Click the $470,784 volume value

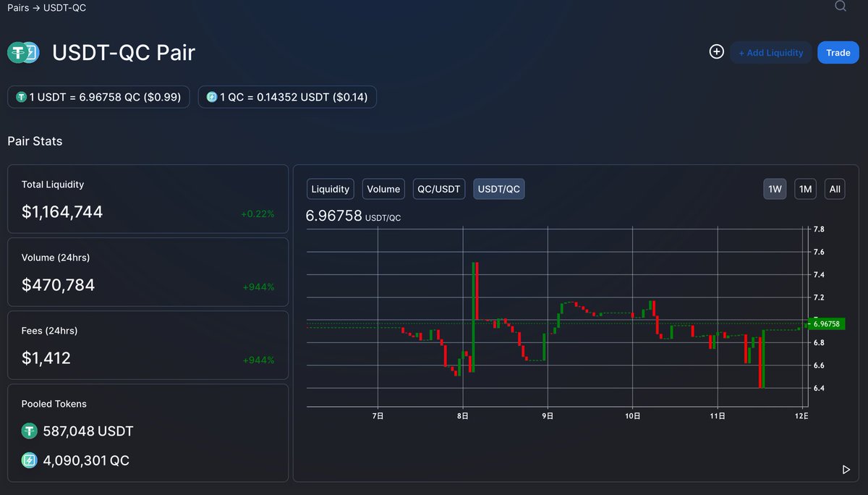click(58, 285)
